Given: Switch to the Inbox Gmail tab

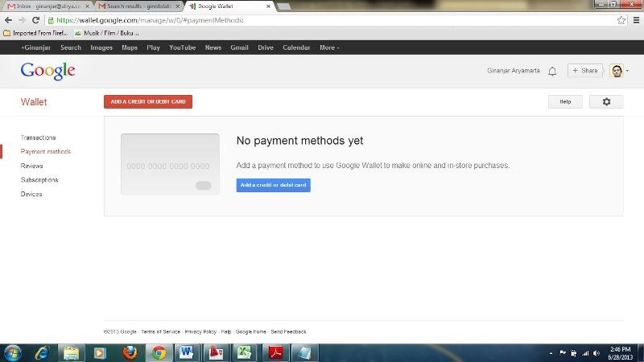Looking at the screenshot, I should (47, 6).
